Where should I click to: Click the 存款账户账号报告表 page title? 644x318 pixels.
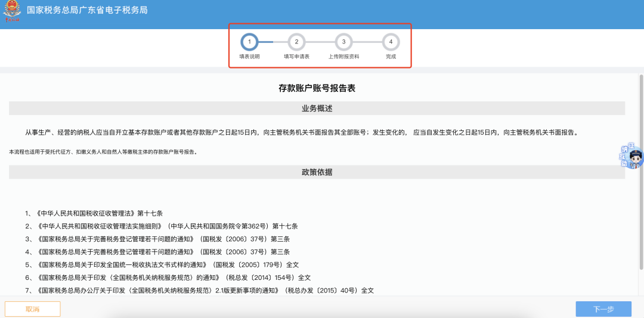click(317, 88)
